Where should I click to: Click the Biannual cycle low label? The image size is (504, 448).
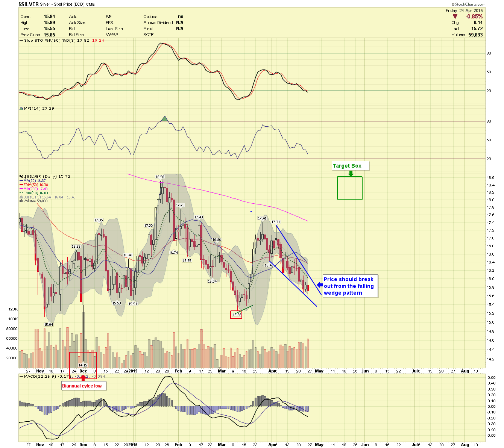pyautogui.click(x=82, y=386)
